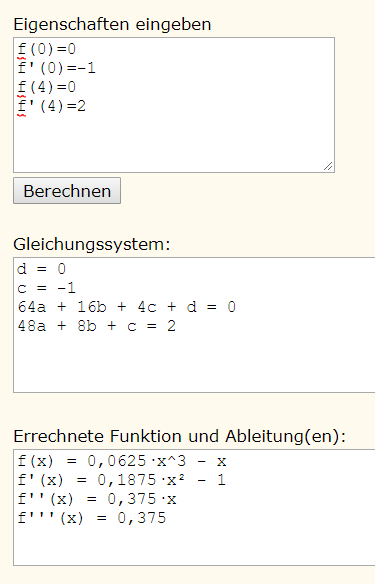Viewport: 375px width, 584px height.
Task: Click empty space in Gleichungssystem box
Action: coord(194,363)
